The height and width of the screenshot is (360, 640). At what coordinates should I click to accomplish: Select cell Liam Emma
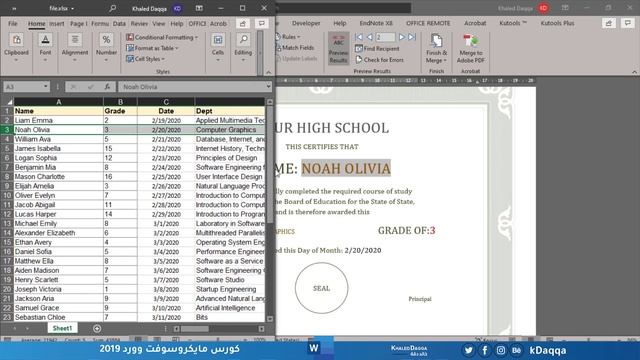click(59, 120)
